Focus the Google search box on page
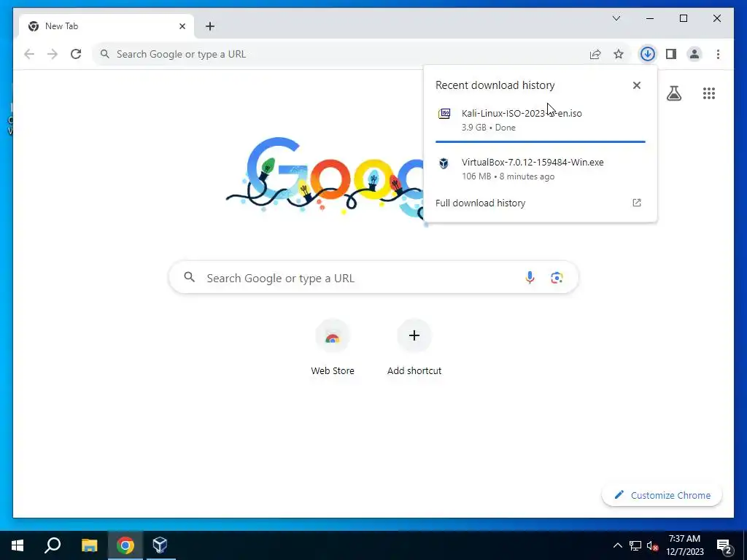Viewport: 747px width, 560px height. (373, 277)
